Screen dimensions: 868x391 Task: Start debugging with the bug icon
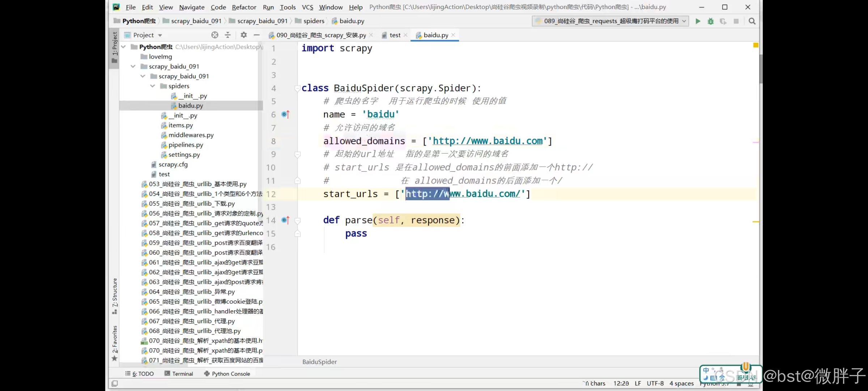pyautogui.click(x=711, y=21)
